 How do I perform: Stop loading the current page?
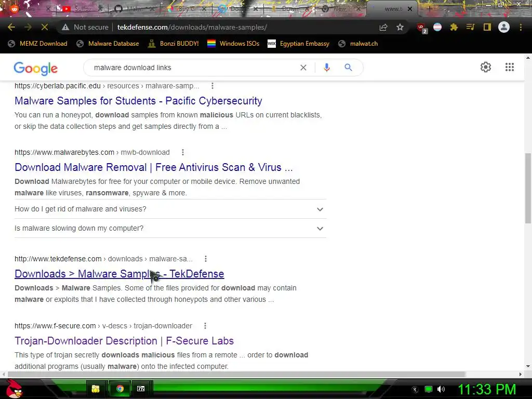pyautogui.click(x=45, y=27)
